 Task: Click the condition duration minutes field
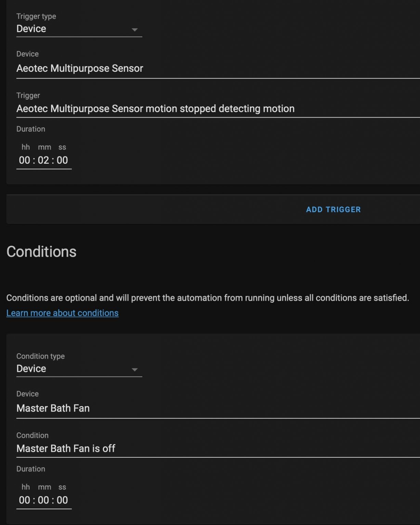pos(43,500)
